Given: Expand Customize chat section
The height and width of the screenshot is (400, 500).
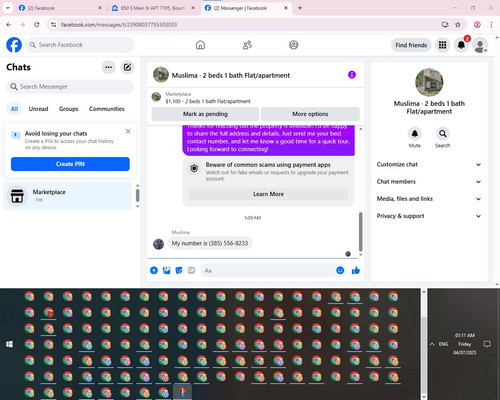Looking at the screenshot, I should 429,164.
